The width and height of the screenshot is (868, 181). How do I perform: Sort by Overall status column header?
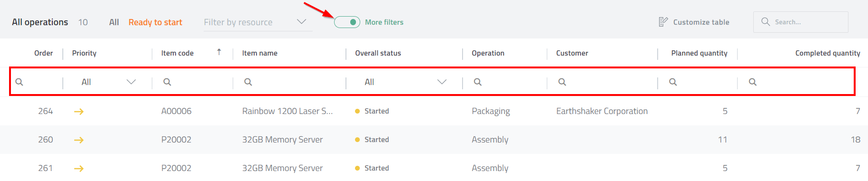378,53
